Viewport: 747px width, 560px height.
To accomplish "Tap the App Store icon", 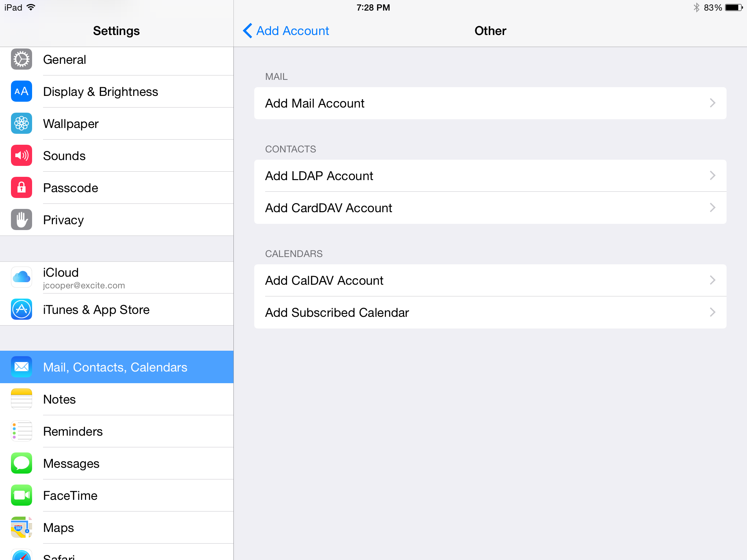I will pos(22,310).
